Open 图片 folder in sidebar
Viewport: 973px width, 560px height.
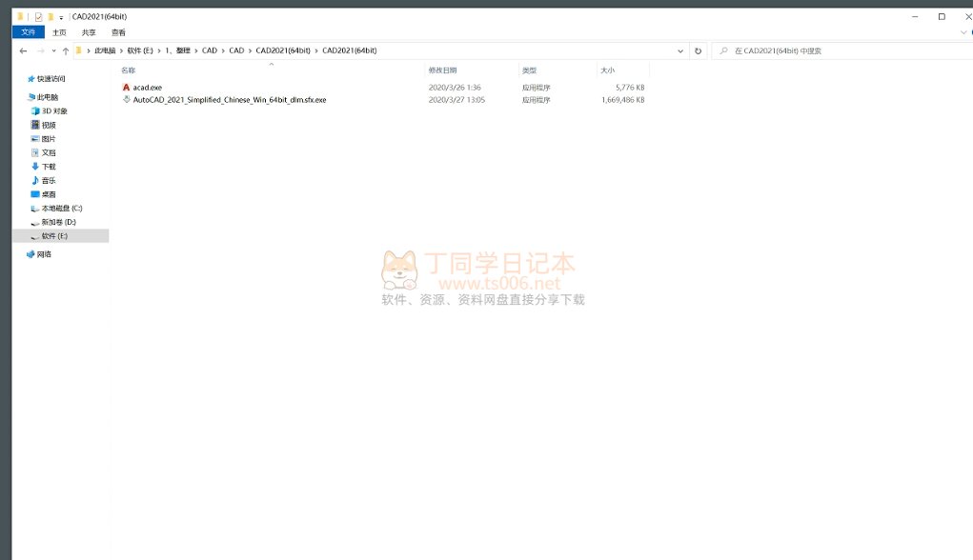49,139
